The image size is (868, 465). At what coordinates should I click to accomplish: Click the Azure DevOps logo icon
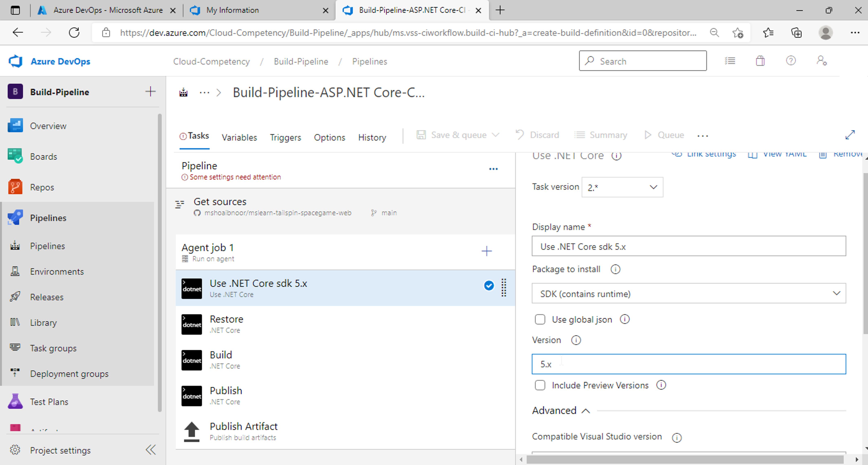pos(15,61)
